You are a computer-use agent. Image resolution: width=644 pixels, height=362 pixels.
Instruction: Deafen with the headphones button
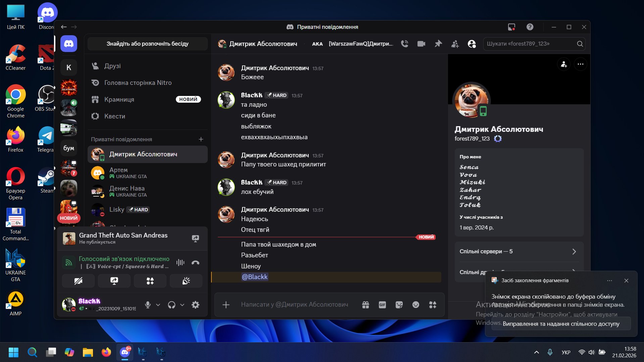[171, 305]
